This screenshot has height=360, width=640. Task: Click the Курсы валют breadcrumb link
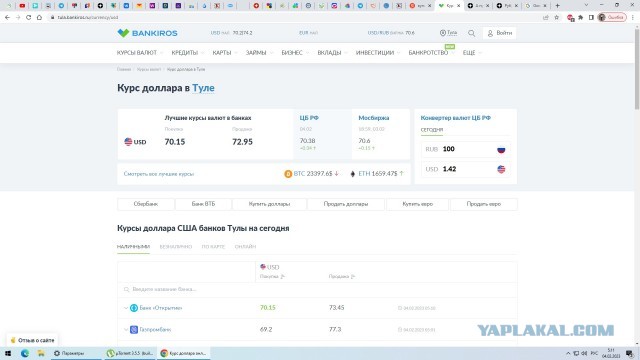pyautogui.click(x=149, y=69)
